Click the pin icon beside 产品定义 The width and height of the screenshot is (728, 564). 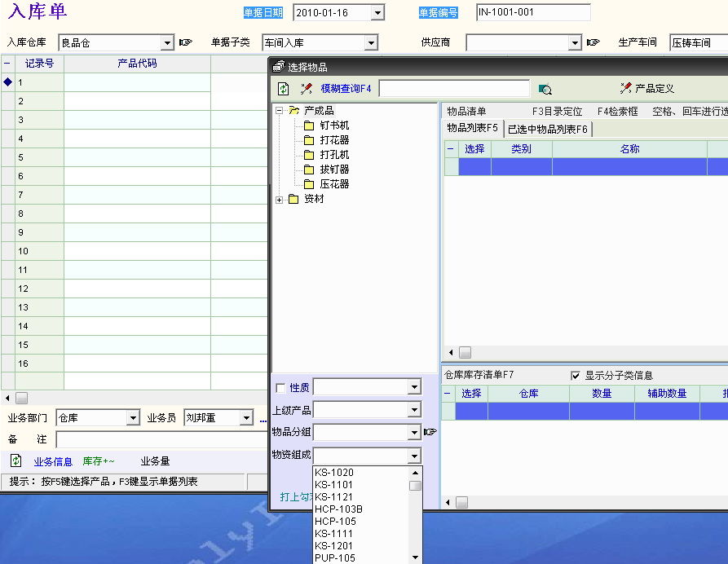click(x=625, y=88)
